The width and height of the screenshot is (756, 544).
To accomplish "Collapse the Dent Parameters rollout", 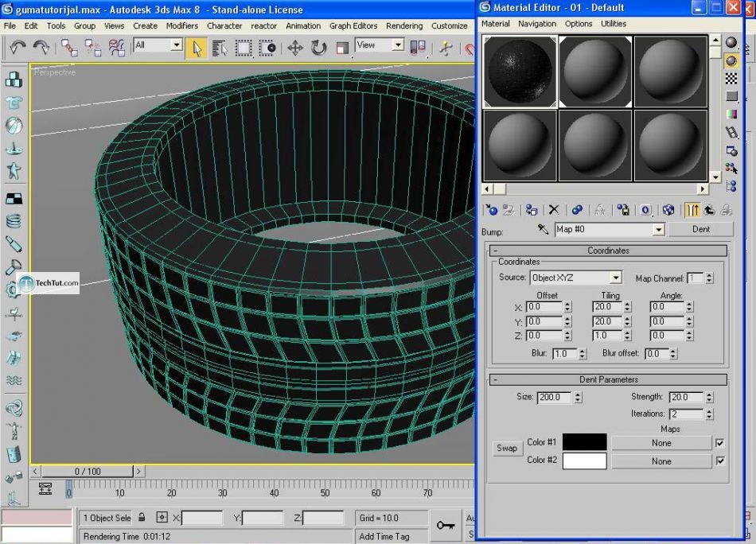I will tap(609, 379).
